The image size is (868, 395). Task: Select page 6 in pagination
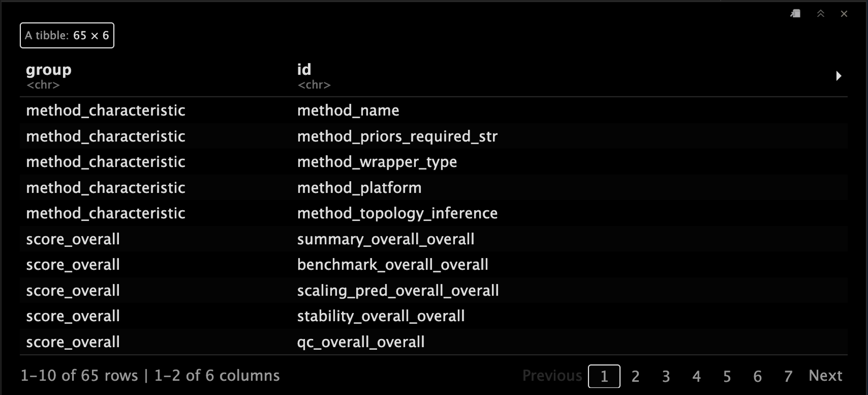pos(758,376)
